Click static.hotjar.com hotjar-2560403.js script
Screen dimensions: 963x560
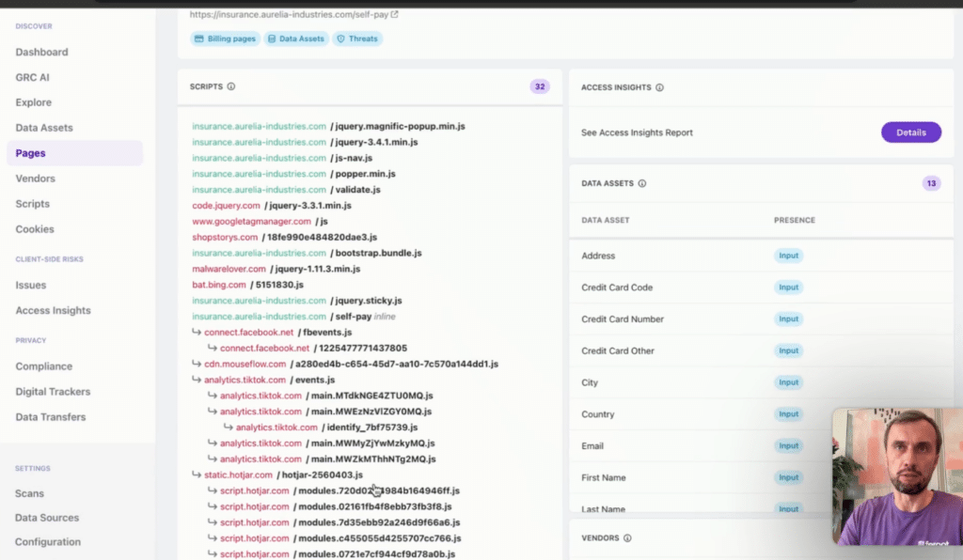click(283, 475)
